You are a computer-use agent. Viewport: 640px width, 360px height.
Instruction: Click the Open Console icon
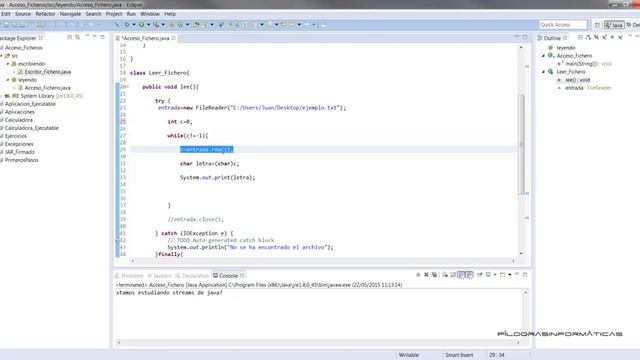click(503, 275)
